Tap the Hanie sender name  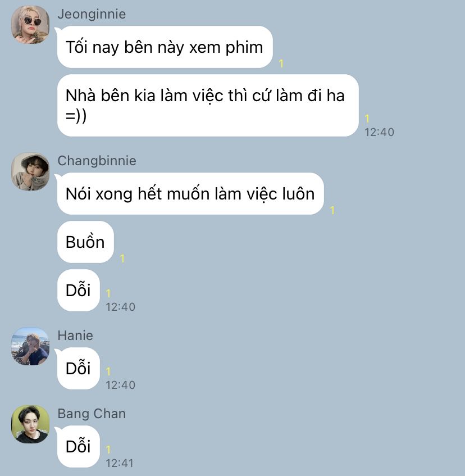(x=75, y=336)
